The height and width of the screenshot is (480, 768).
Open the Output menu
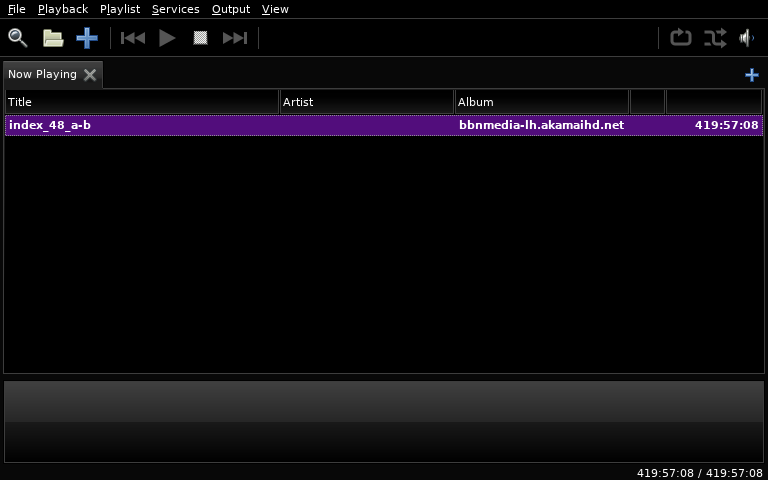pyautogui.click(x=231, y=9)
